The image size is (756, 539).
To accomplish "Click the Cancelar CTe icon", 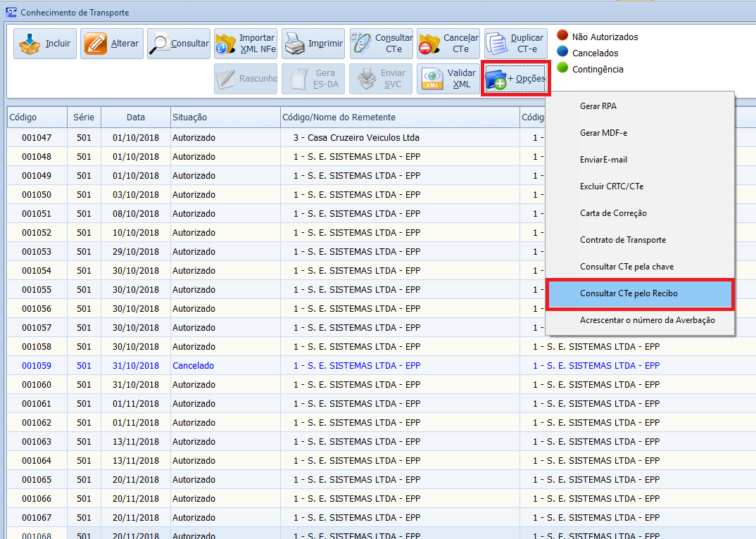I will pyautogui.click(x=429, y=44).
